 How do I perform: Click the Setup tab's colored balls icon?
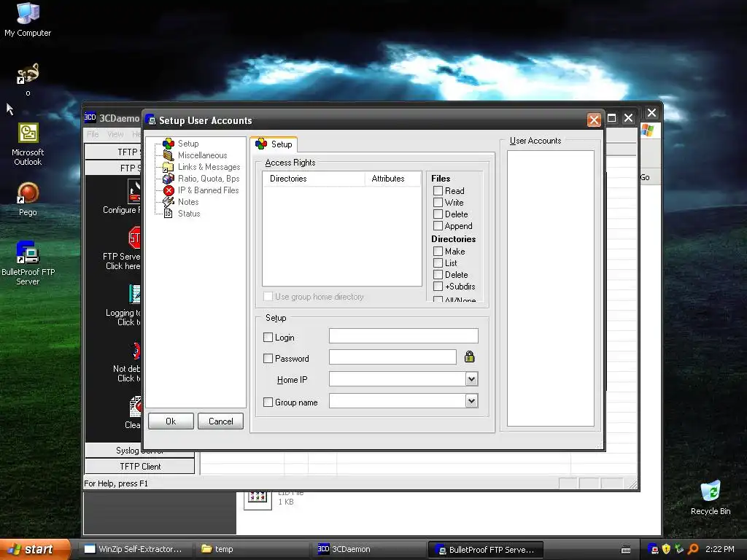[x=261, y=144]
